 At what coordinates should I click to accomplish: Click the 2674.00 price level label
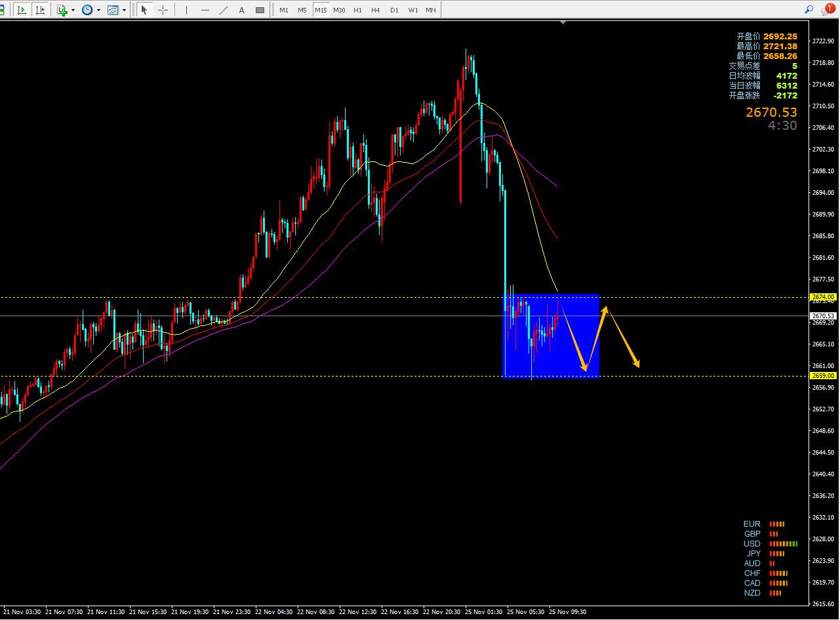tap(824, 297)
